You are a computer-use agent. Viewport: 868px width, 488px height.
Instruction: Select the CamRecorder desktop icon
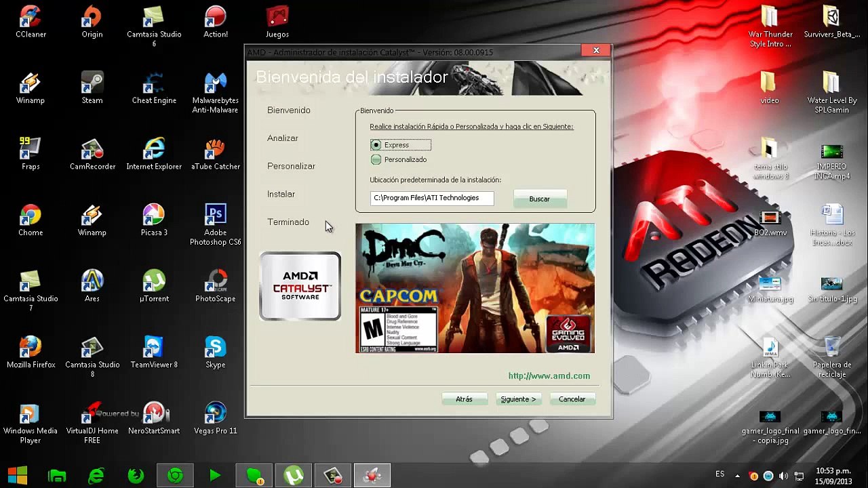[92, 154]
